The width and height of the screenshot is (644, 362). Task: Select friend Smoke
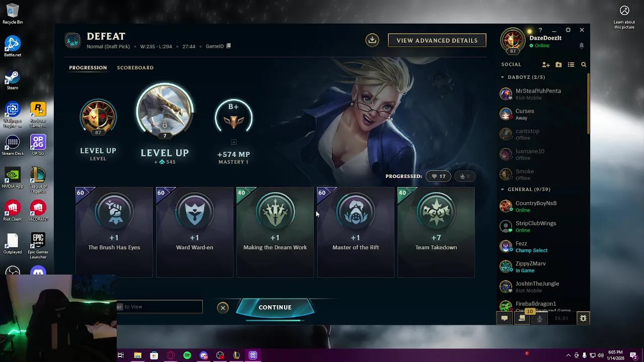click(542, 174)
